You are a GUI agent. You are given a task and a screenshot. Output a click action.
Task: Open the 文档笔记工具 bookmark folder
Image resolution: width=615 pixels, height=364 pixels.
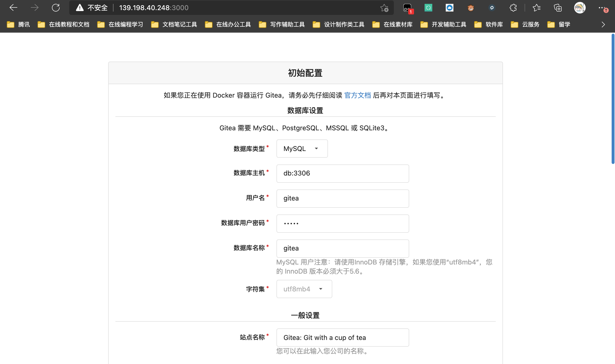174,25
